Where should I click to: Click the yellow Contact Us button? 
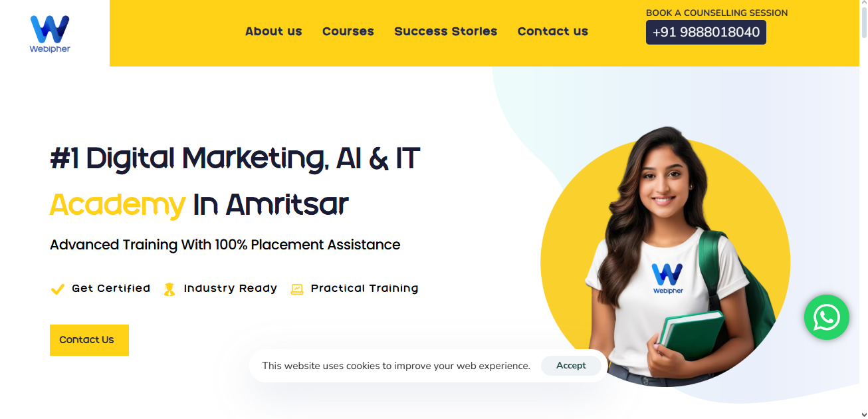89,340
